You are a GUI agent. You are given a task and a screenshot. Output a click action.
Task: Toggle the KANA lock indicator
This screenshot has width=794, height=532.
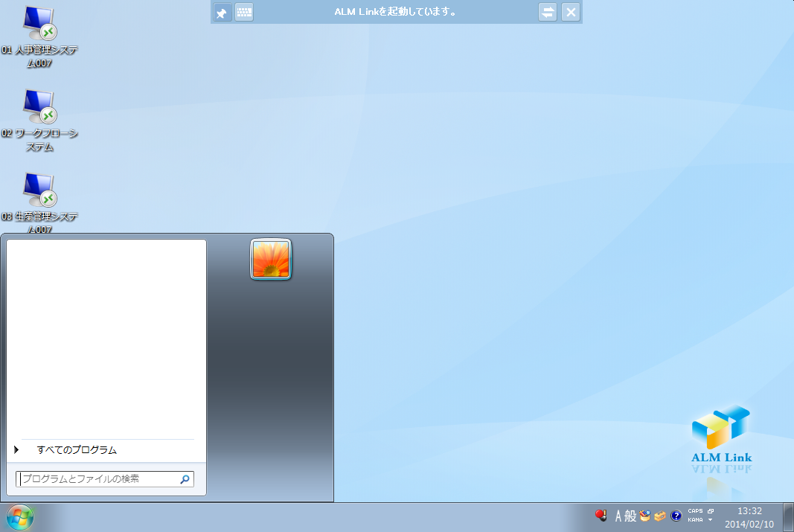click(x=695, y=520)
